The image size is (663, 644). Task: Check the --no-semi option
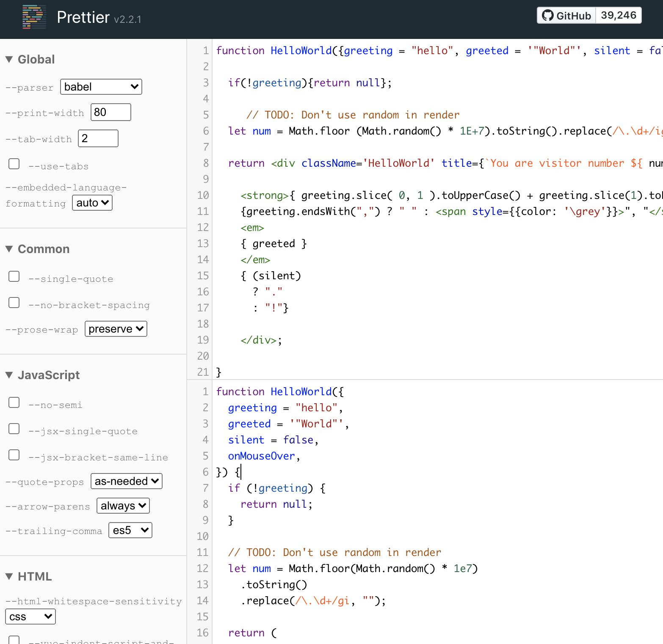coord(14,403)
